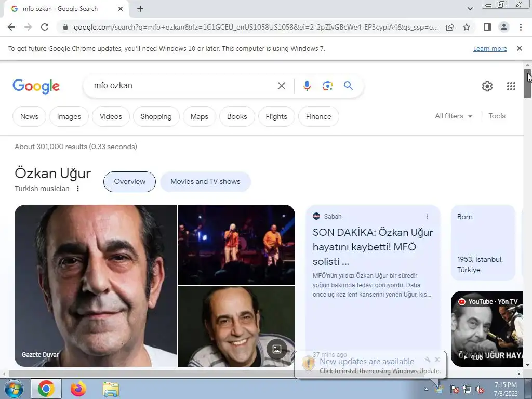
Task: Switch to Maps results
Action: coord(199,116)
